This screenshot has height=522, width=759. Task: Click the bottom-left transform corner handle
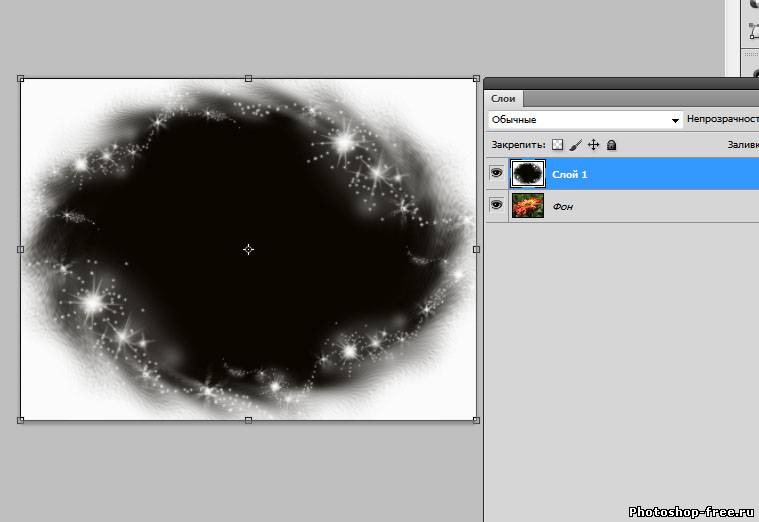[21, 420]
